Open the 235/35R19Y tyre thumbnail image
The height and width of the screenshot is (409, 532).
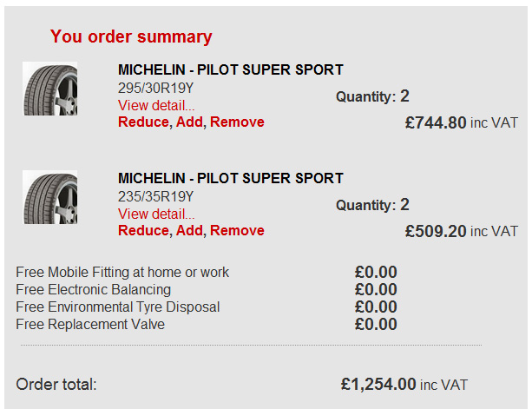tap(49, 197)
